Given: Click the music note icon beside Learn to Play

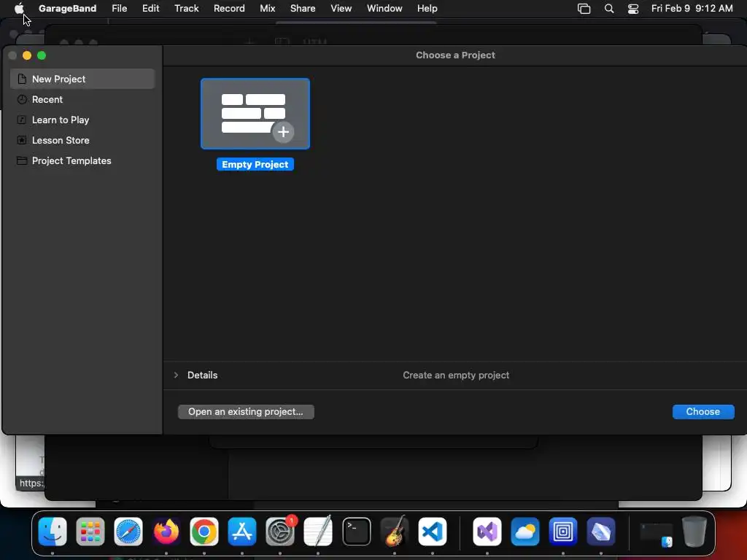Looking at the screenshot, I should 21,120.
